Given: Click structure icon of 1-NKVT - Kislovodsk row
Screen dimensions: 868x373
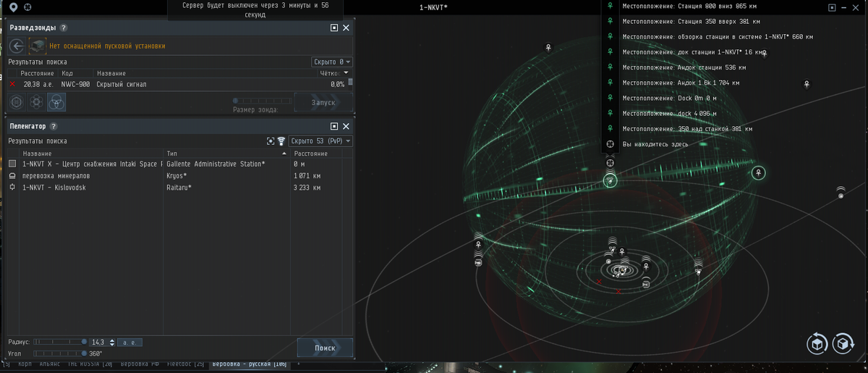Looking at the screenshot, I should point(12,188).
